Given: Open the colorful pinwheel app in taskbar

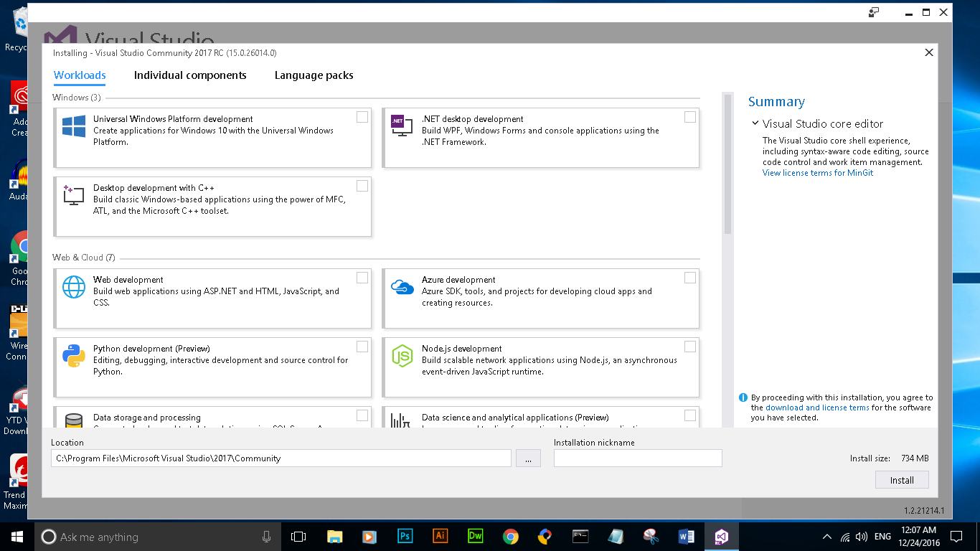Looking at the screenshot, I should 545,537.
